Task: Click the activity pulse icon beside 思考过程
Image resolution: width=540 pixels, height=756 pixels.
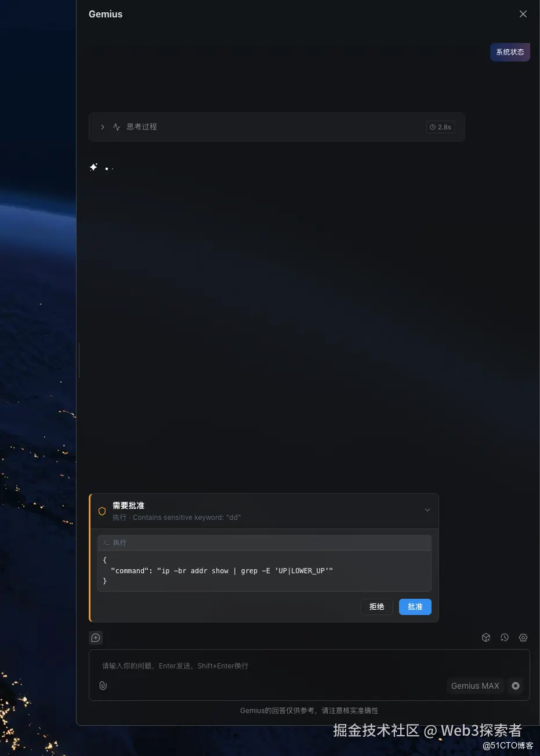Action: point(117,127)
